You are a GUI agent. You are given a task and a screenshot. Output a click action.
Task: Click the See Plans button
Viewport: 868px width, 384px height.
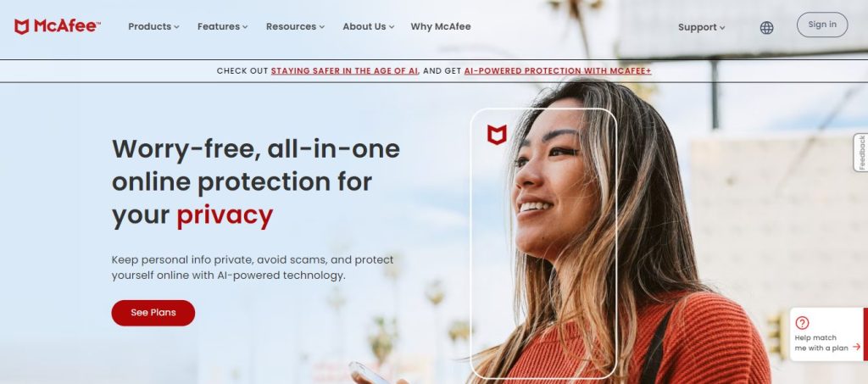(x=153, y=313)
